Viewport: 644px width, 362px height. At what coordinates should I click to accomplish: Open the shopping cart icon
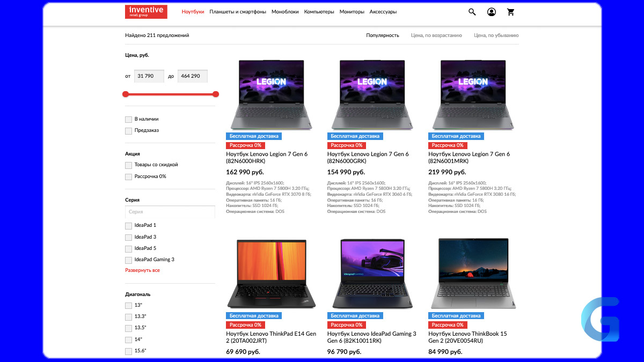[x=510, y=12]
